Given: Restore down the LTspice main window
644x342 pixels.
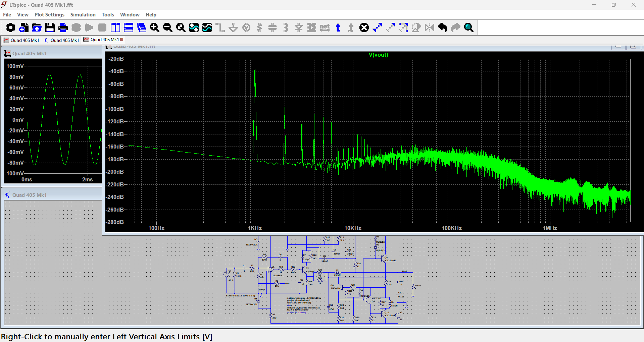Looking at the screenshot, I should [614, 5].
